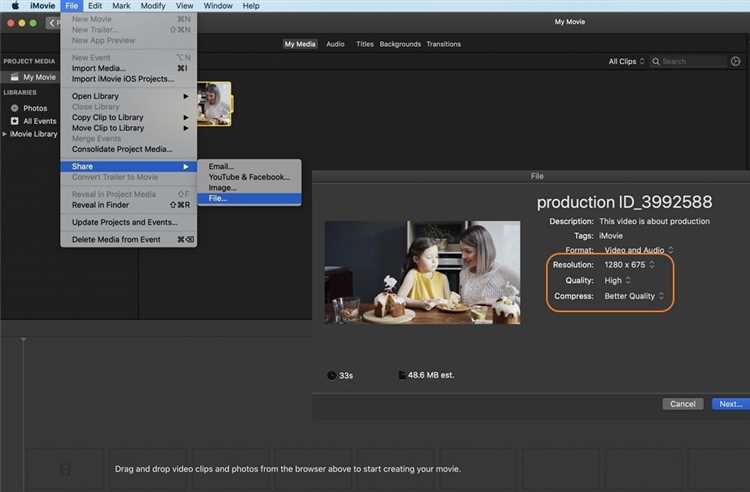750x492 pixels.
Task: Click the All Events star icon
Action: (15, 121)
